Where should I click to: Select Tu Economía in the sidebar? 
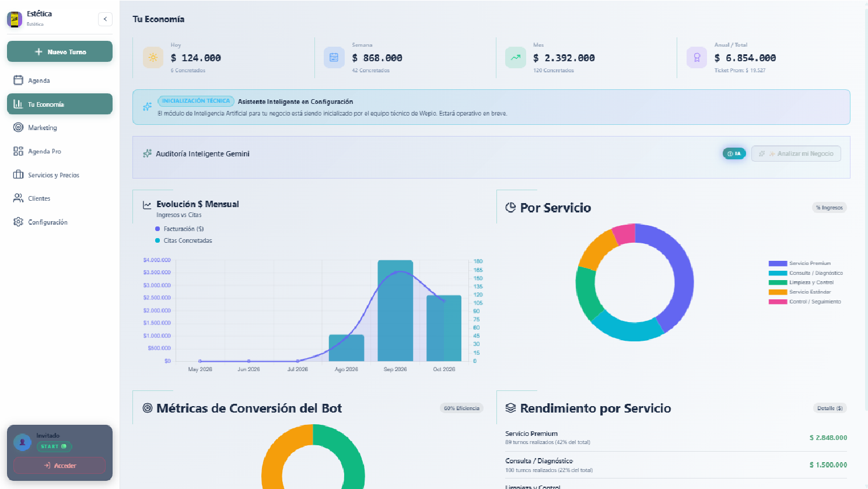[60, 104]
